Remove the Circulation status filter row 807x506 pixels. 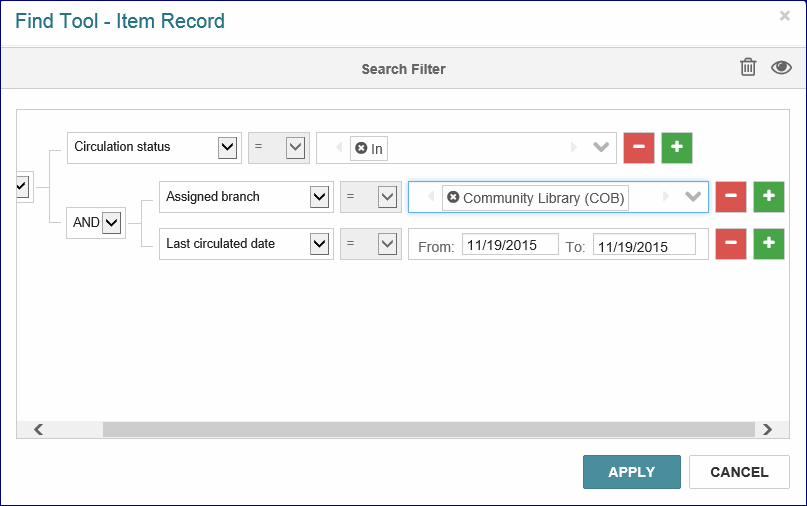(x=639, y=148)
